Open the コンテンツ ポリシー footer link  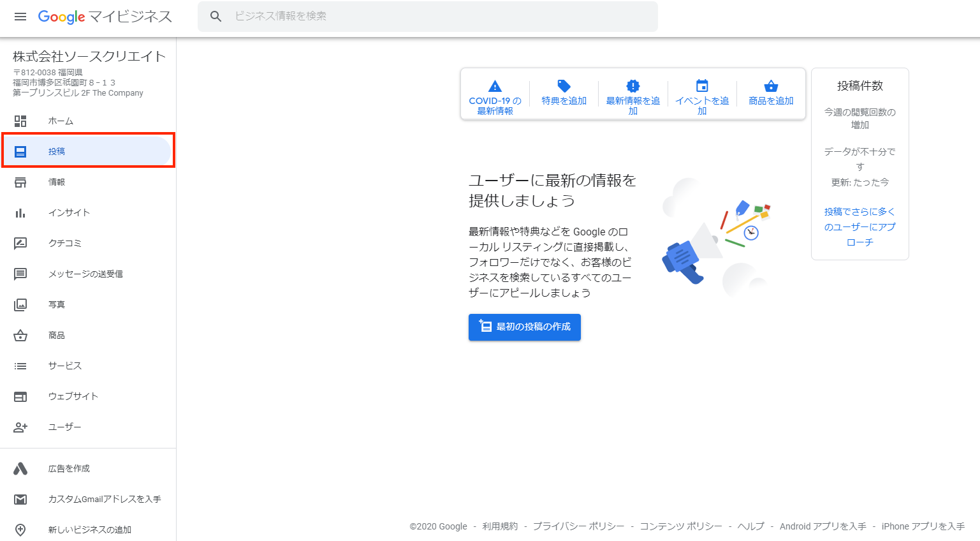pos(681,526)
